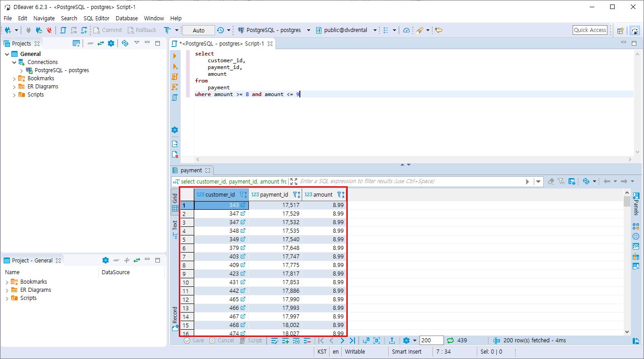This screenshot has height=359, width=644.
Task: Collapse the General project tree node
Action: tap(7, 54)
